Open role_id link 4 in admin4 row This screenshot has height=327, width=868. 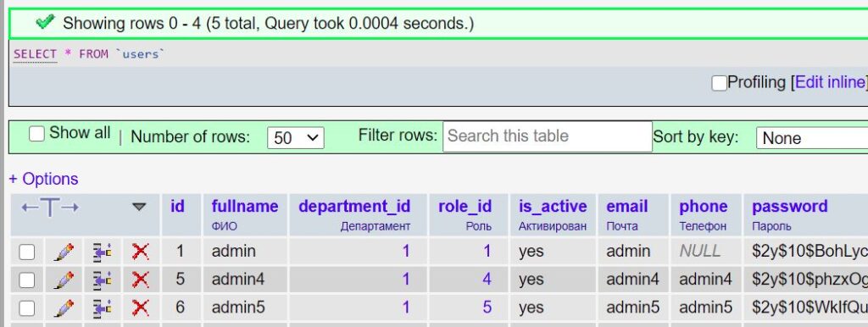(x=487, y=279)
